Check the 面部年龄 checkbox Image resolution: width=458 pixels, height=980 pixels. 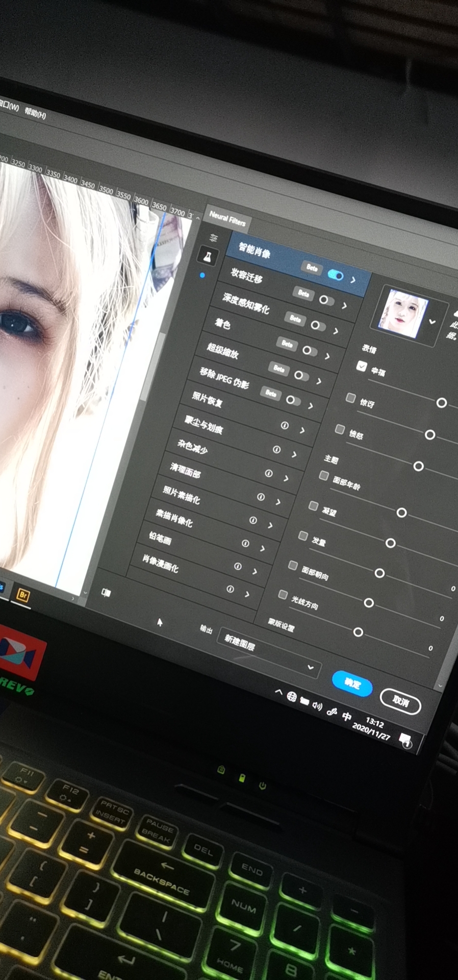tap(323, 475)
